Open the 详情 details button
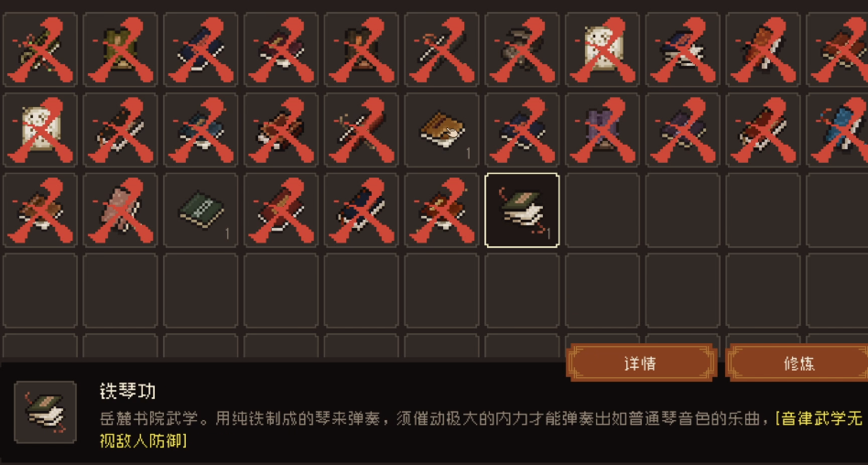The height and width of the screenshot is (465, 868). click(x=642, y=363)
